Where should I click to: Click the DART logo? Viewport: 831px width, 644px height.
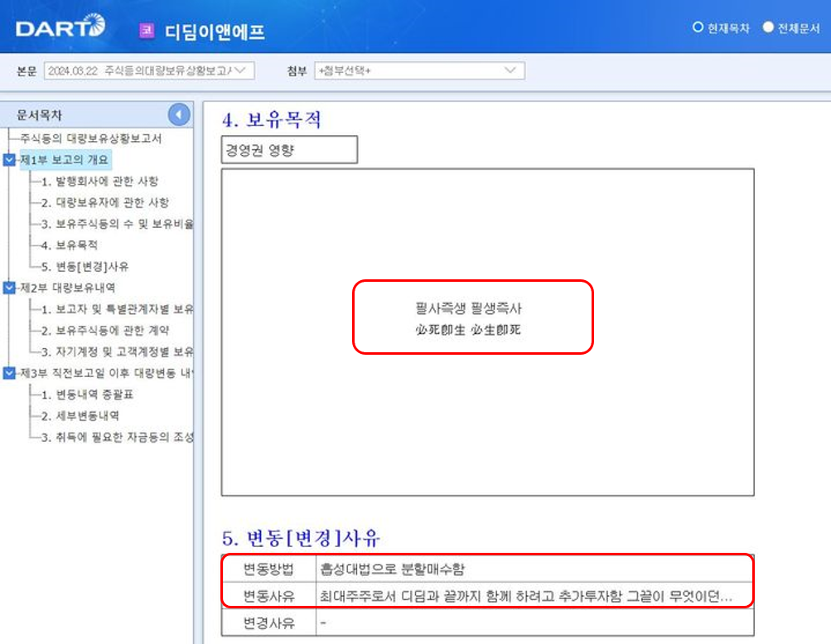click(x=60, y=27)
